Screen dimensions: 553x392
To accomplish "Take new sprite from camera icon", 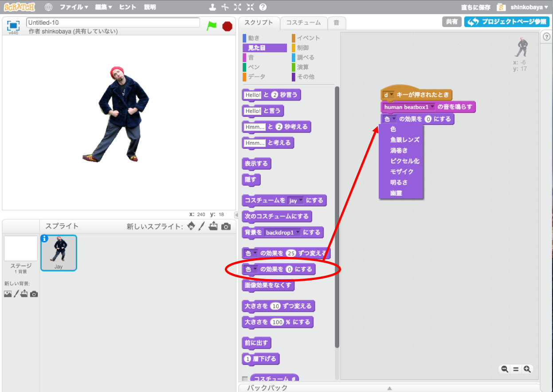I will click(226, 226).
